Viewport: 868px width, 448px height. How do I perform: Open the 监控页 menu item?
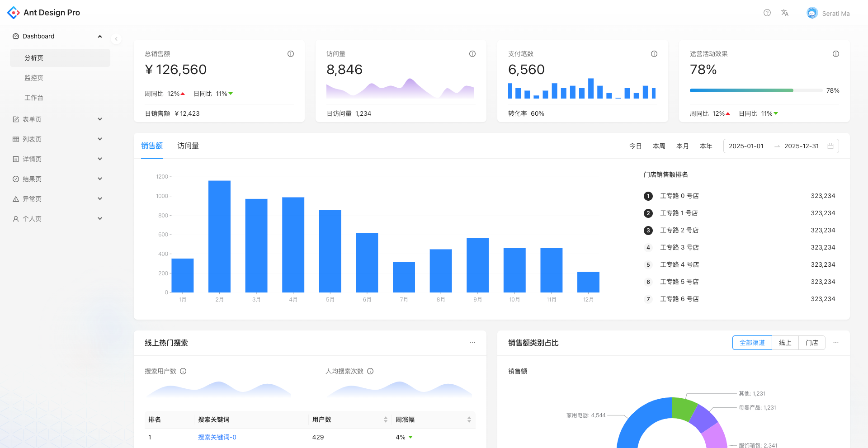60,78
